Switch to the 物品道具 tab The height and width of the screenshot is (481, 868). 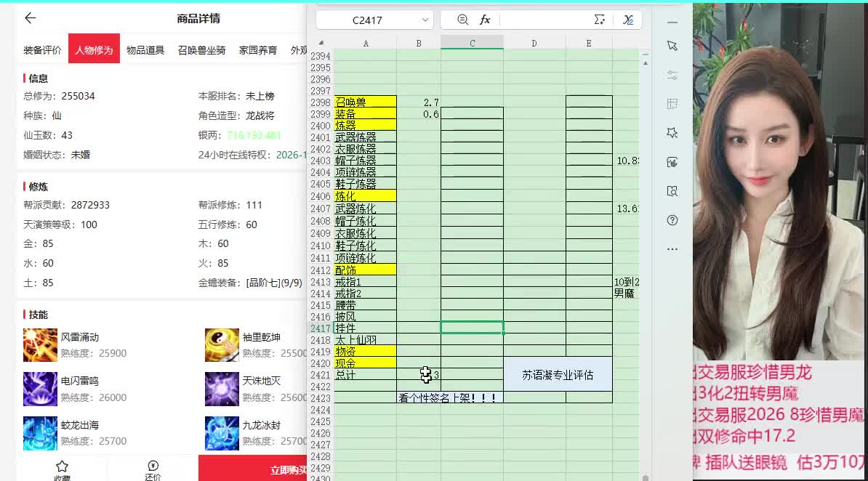145,50
